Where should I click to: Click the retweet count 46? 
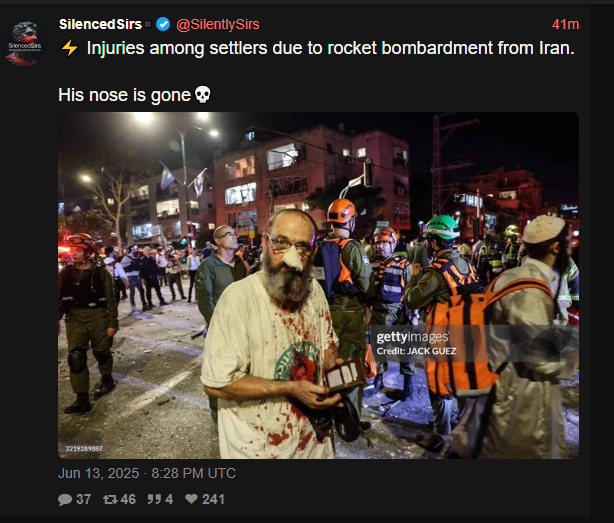pyautogui.click(x=128, y=499)
